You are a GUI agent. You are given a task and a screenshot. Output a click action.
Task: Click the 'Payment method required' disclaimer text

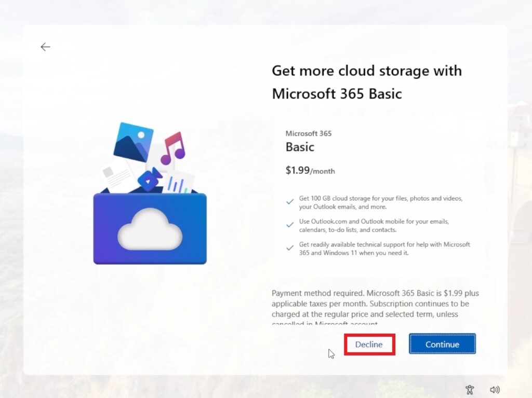click(375, 304)
